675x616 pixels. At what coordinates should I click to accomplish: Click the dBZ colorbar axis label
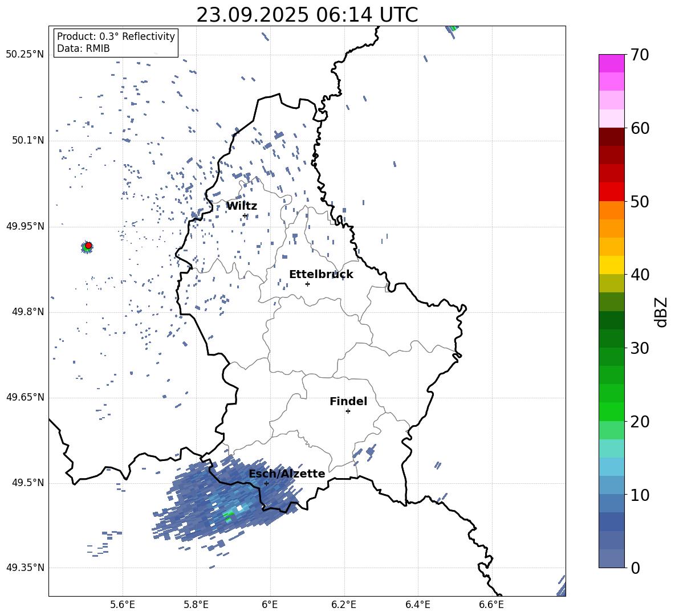(x=661, y=312)
